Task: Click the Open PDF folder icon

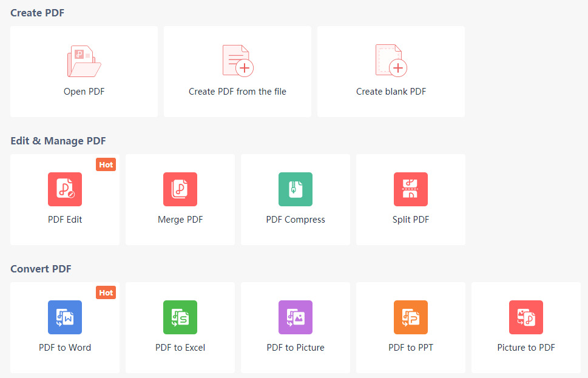Action: [x=84, y=61]
